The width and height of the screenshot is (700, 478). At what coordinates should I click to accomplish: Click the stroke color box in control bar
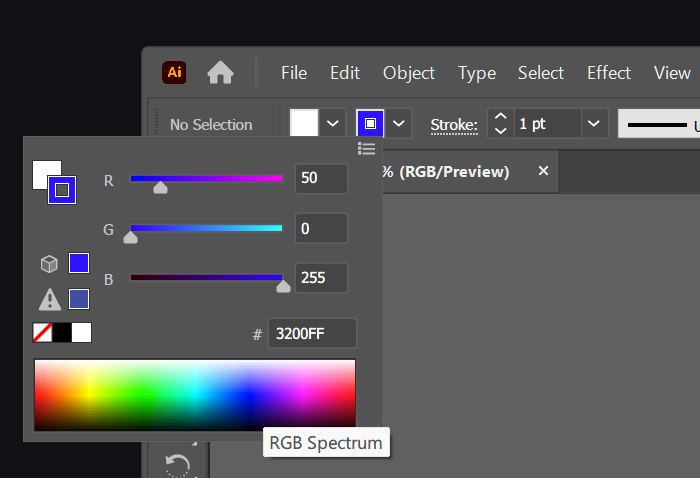pyautogui.click(x=370, y=123)
